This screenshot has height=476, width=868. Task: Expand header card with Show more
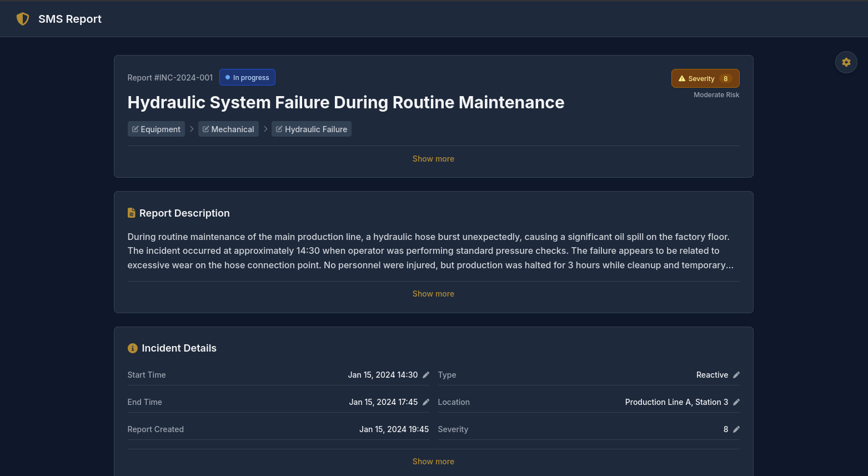(433, 159)
